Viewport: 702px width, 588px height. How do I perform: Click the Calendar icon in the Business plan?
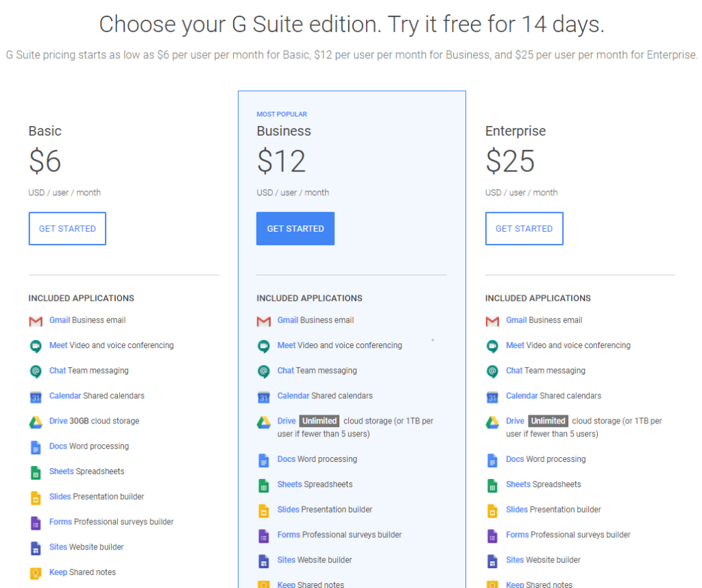tap(264, 397)
